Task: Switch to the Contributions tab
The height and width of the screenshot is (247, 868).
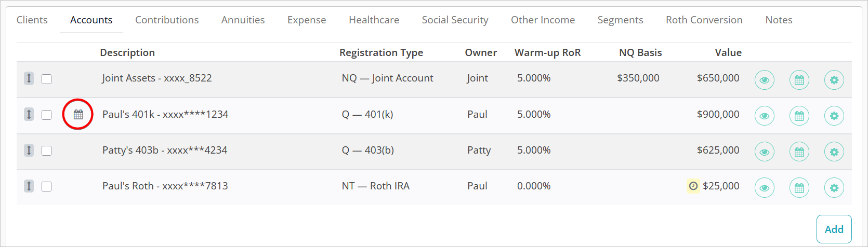Action: coord(167,20)
